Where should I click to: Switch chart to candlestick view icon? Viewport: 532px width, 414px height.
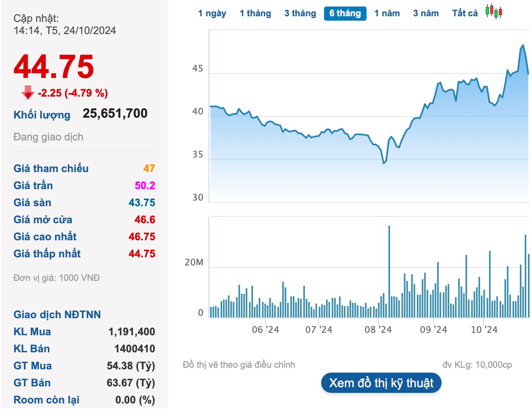point(494,11)
